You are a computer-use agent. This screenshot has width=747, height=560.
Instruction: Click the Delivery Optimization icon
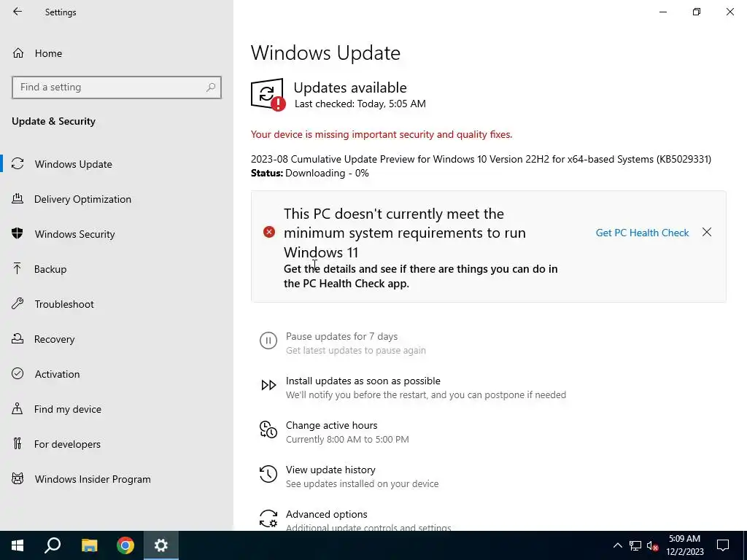point(18,198)
